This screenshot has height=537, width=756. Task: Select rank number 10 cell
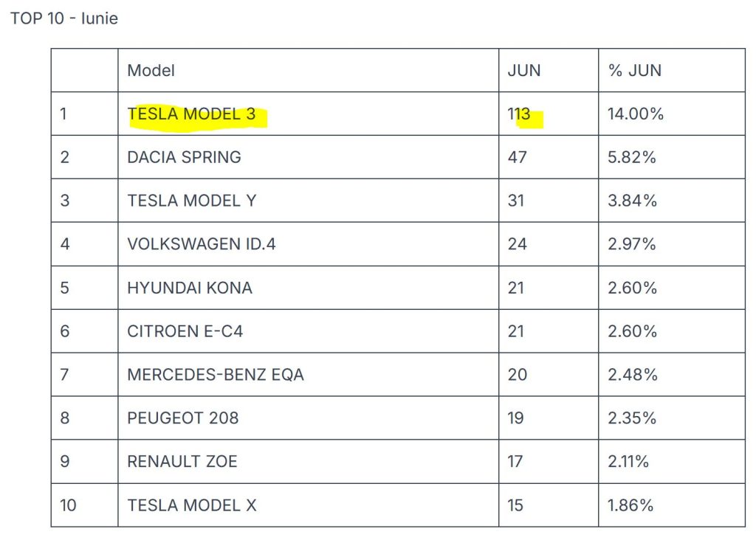[x=69, y=505]
